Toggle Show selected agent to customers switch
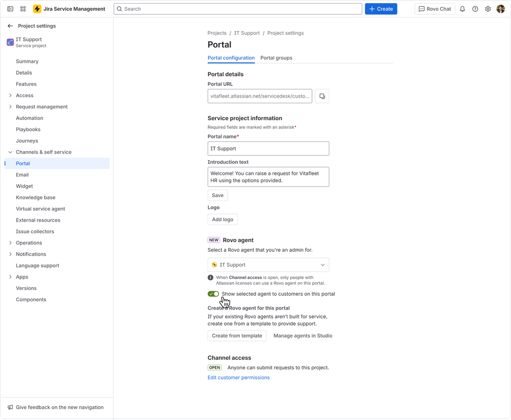 (213, 294)
